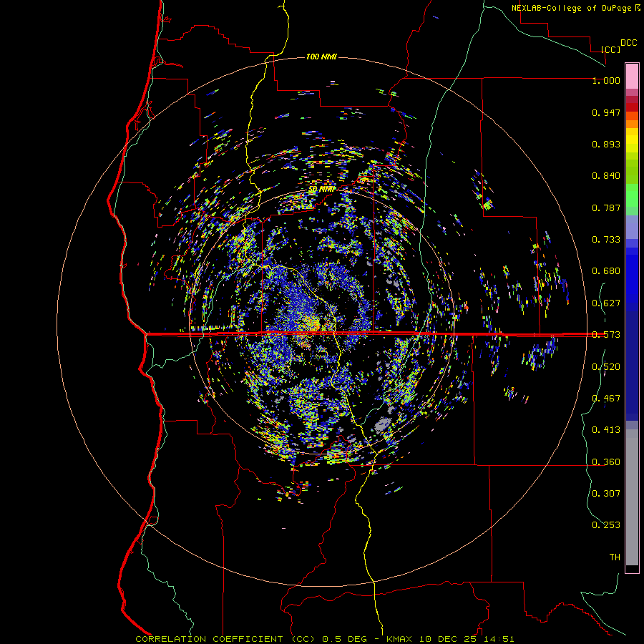Click the 100 NMI range ring label
Screen dimensions: 644x644
tap(321, 57)
